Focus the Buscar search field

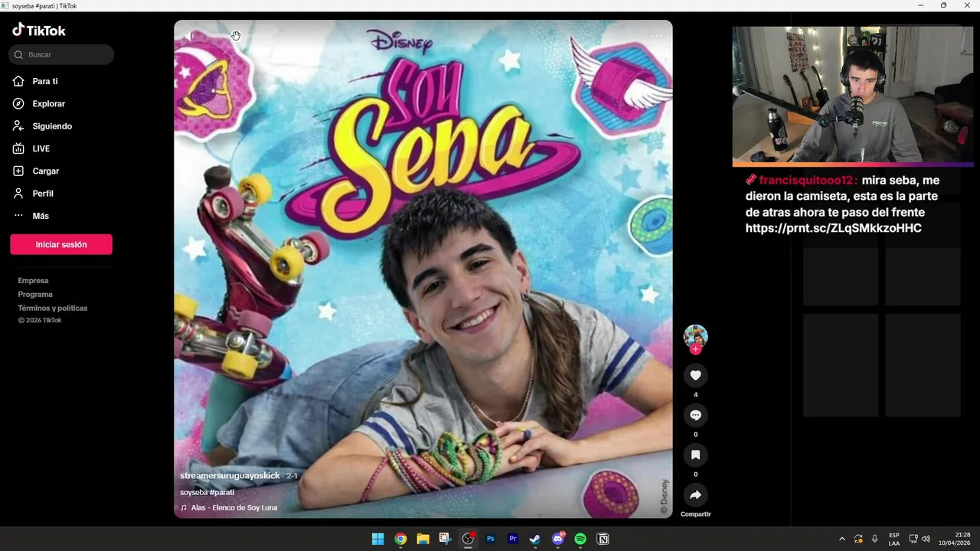[61, 54]
